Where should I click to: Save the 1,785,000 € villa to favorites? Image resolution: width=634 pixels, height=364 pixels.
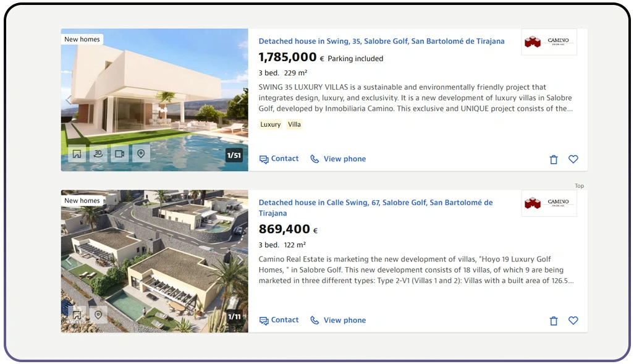tap(573, 159)
